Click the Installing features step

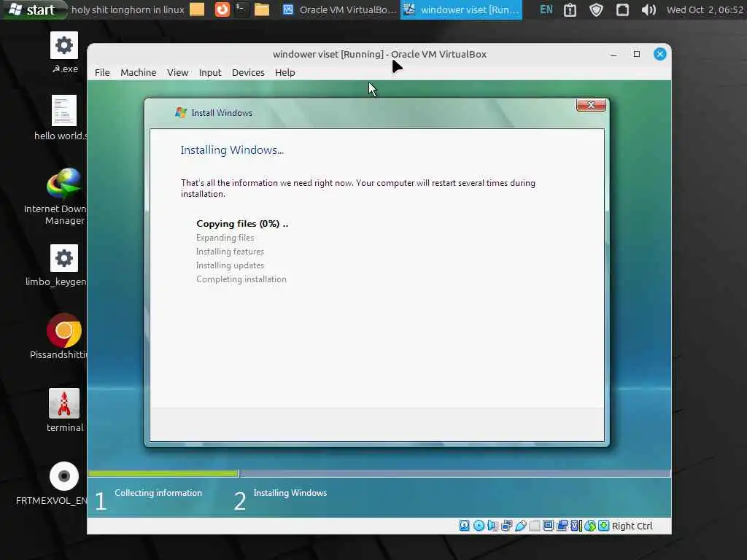[x=230, y=252]
